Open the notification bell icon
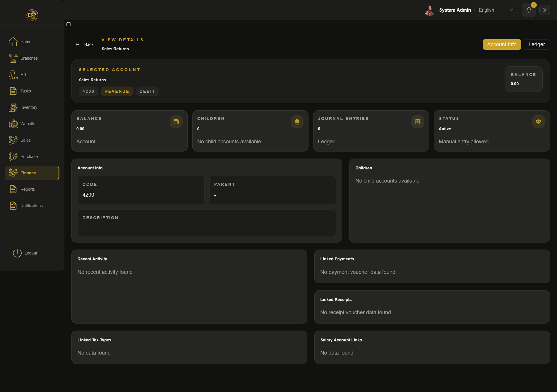This screenshot has height=392, width=557. [x=529, y=10]
